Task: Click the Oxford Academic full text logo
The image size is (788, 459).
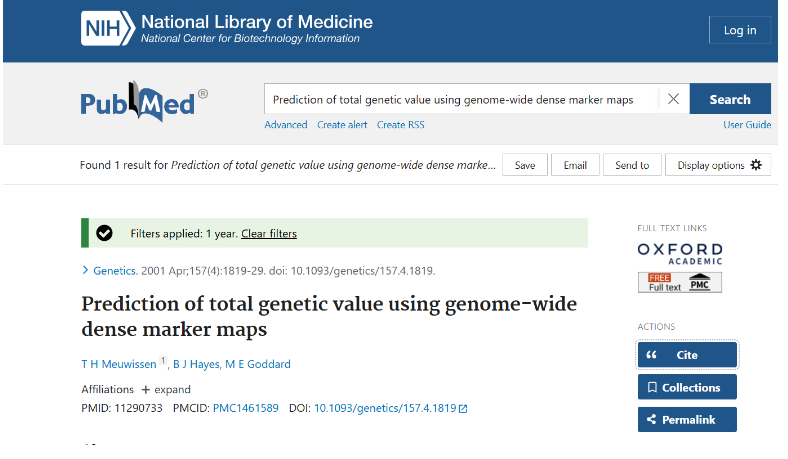Action: pyautogui.click(x=679, y=254)
